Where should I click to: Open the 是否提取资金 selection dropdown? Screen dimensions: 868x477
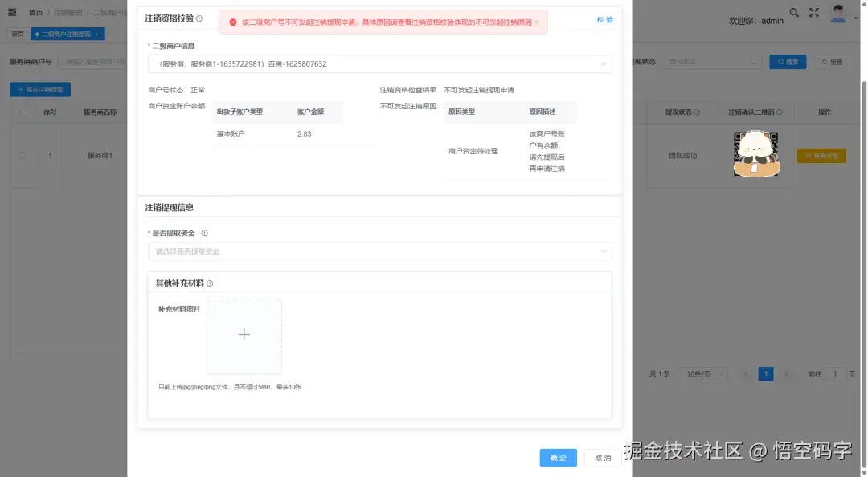pyautogui.click(x=378, y=251)
